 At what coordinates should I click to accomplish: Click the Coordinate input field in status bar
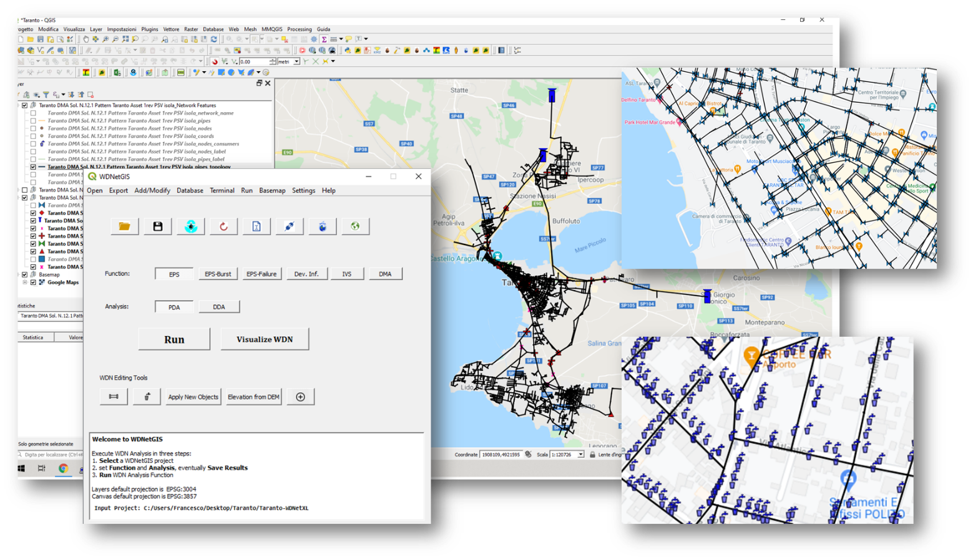501,455
